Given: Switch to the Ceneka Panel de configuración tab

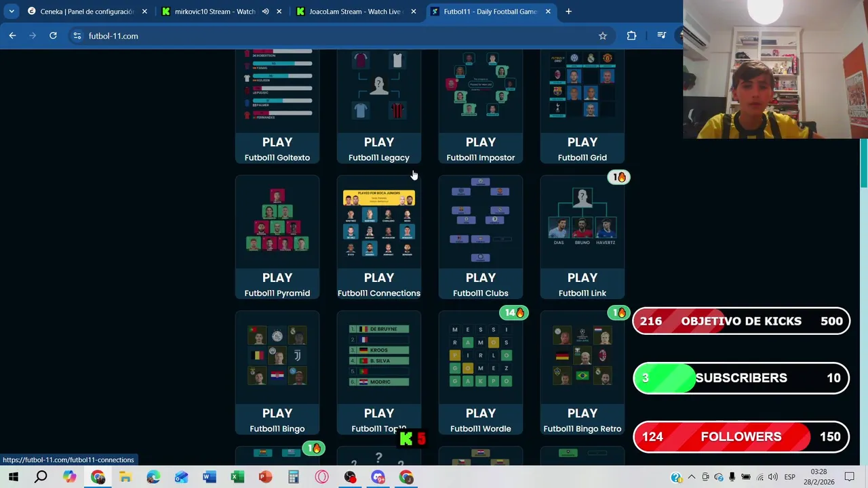Looking at the screenshot, I should (87, 12).
